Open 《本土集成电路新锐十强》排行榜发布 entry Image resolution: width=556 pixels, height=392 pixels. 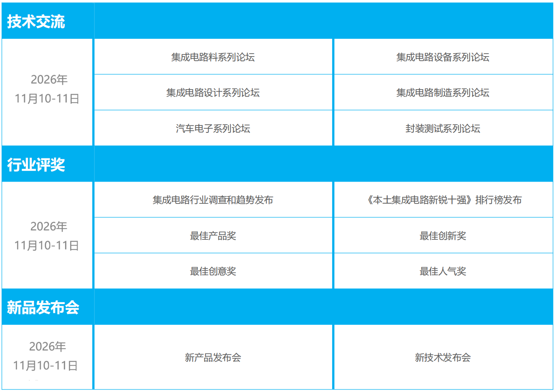point(443,200)
